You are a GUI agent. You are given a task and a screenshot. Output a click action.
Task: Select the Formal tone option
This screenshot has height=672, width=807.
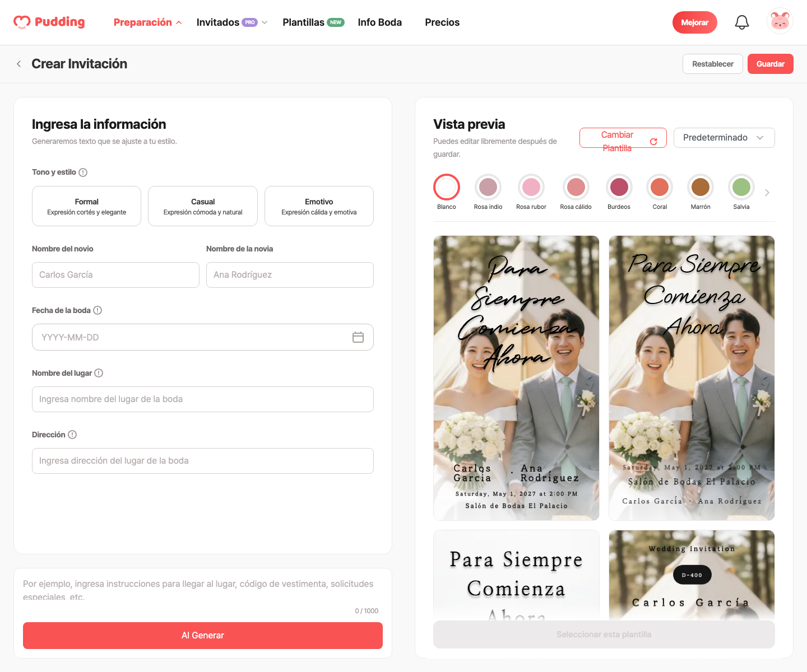tap(86, 206)
